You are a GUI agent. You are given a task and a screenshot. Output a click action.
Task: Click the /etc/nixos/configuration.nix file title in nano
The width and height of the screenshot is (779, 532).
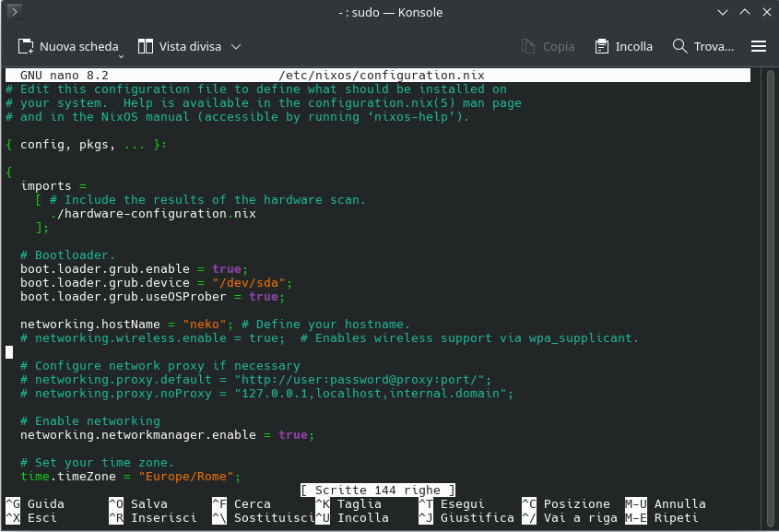(381, 76)
